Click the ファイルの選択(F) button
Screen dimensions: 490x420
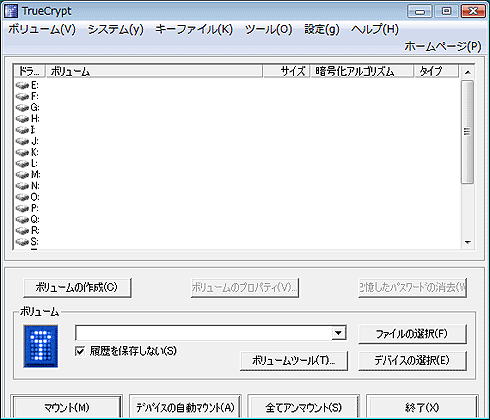(412, 334)
